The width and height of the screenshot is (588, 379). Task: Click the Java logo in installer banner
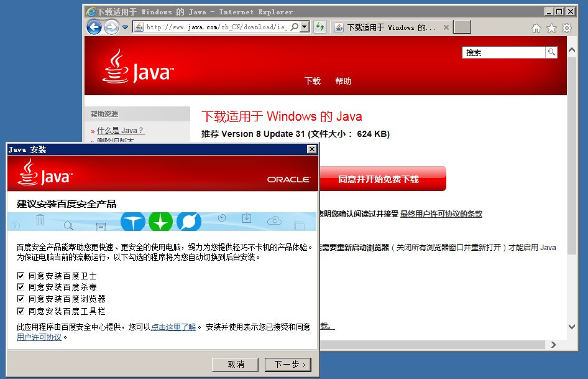click(45, 172)
